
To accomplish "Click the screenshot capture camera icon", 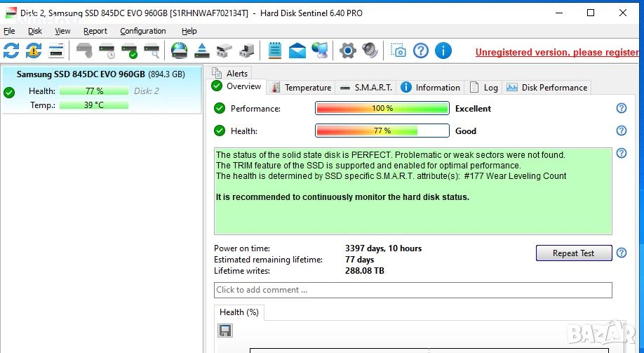I will pyautogui.click(x=398, y=51).
